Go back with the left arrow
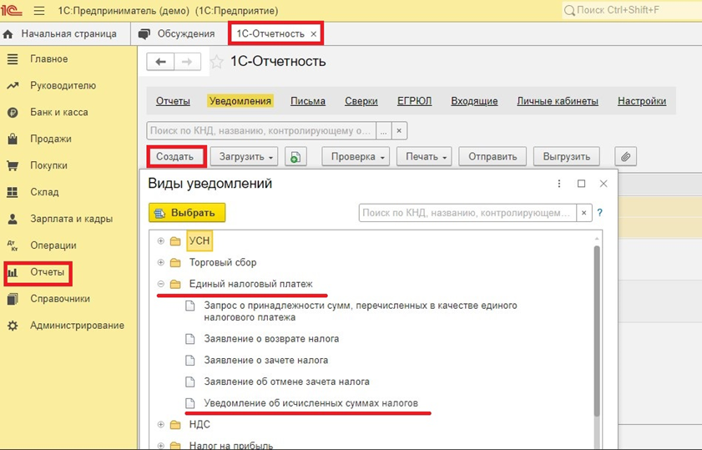Screen dimensions: 702x450 pyautogui.click(x=160, y=62)
